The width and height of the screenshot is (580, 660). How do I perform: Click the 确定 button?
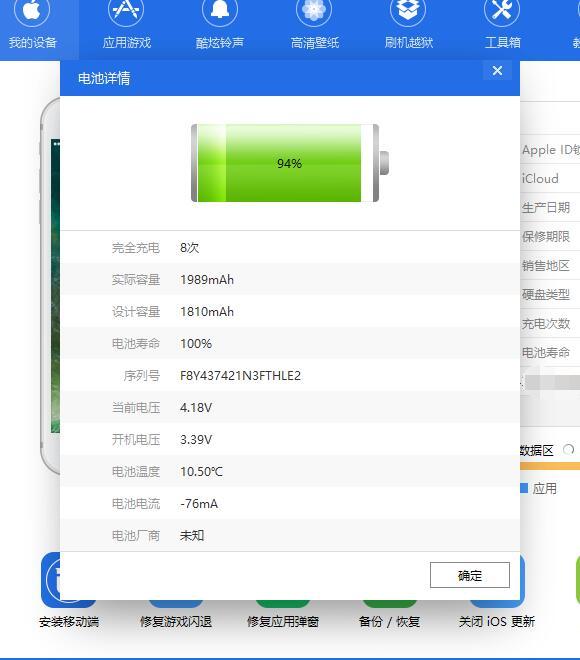pyautogui.click(x=470, y=575)
